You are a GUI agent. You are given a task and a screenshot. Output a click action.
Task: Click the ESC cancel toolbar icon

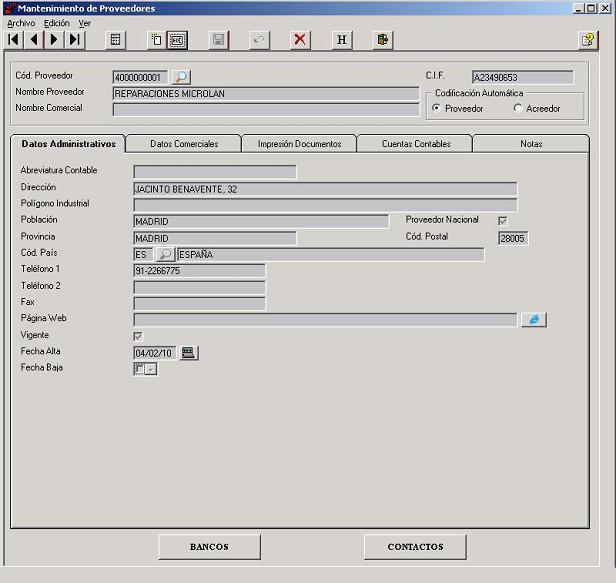tap(177, 40)
